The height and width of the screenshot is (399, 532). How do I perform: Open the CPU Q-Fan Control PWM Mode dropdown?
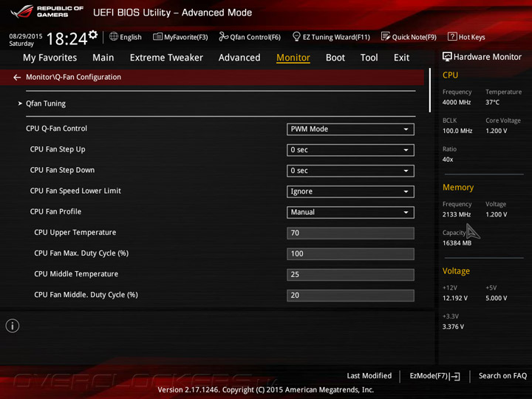[x=350, y=129]
